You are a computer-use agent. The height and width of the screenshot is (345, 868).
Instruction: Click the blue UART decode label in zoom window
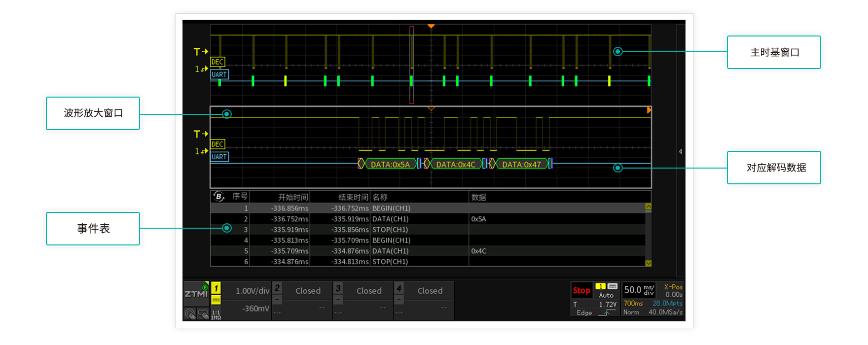click(x=219, y=157)
